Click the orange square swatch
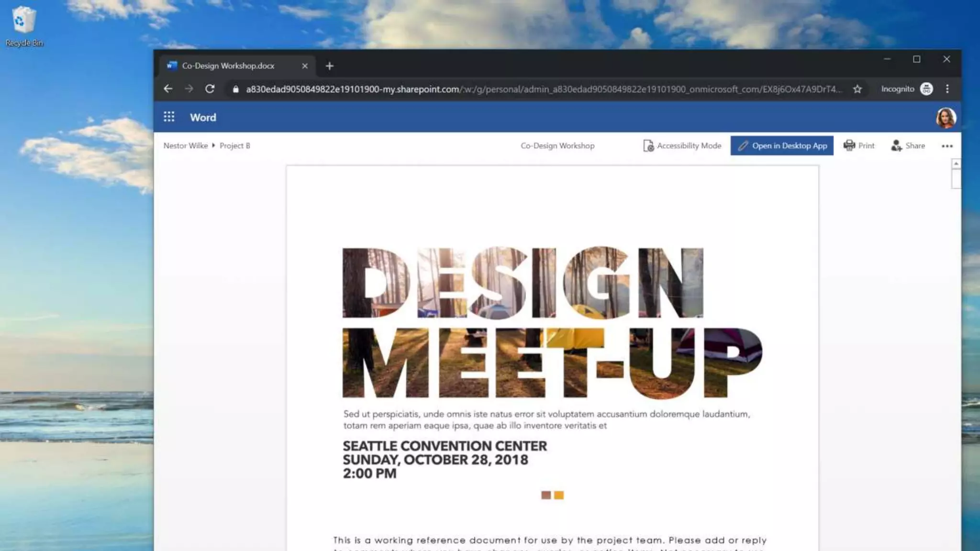Screen dimensions: 980x551 pos(559,495)
